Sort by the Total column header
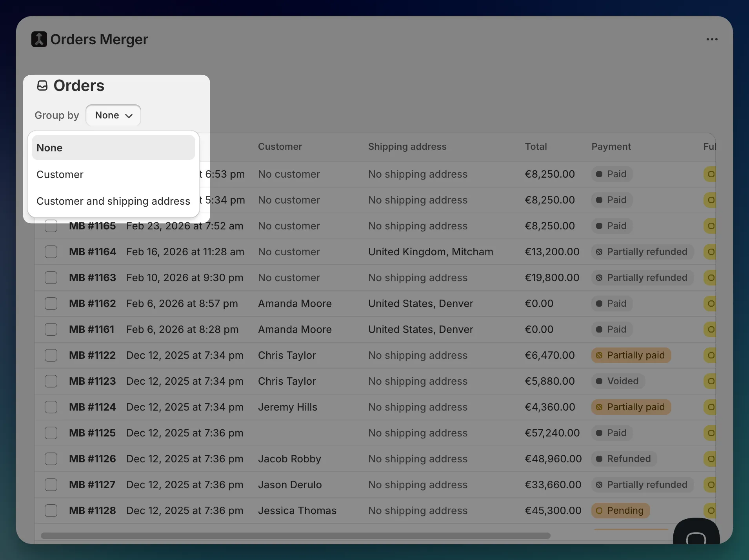Screen dimensions: 749x560 click(536, 147)
